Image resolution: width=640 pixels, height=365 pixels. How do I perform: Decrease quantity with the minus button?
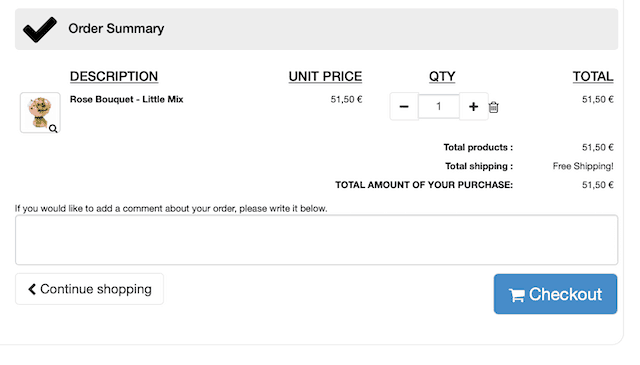[x=404, y=107]
